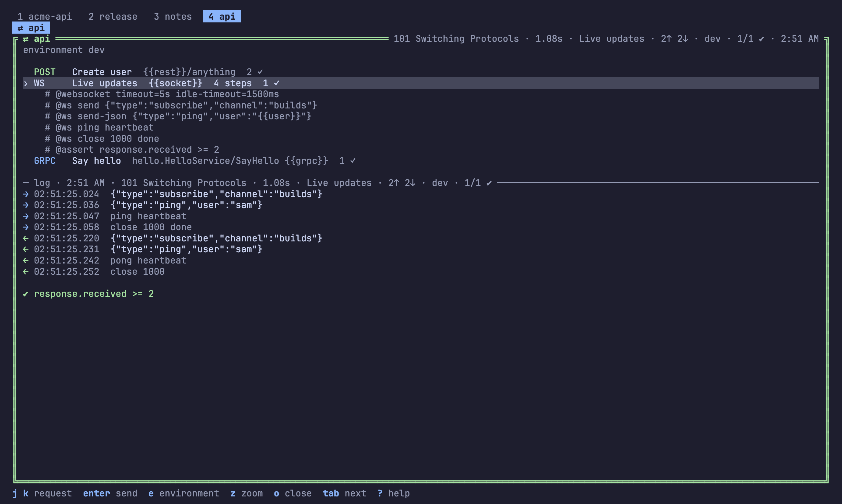The height and width of the screenshot is (504, 842).
Task: Click the outgoing arrow at 02:51:25.036
Action: click(26, 205)
